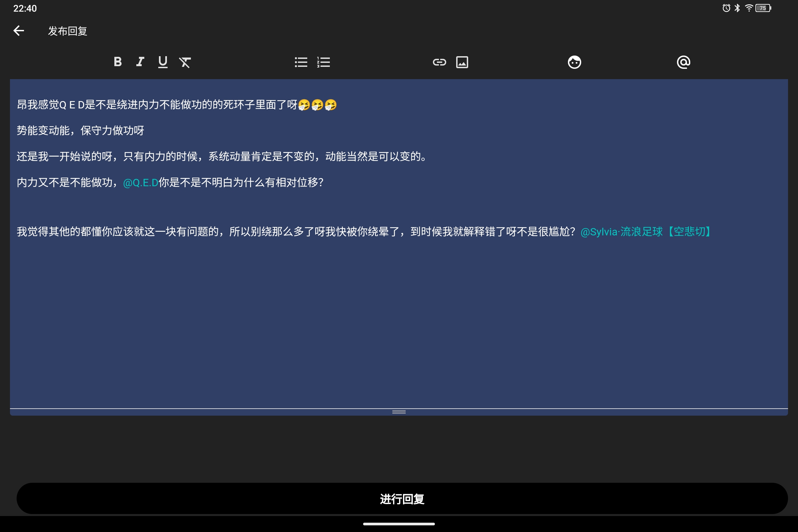Tap the 22:40 clock
This screenshot has height=532, width=798.
(x=25, y=9)
